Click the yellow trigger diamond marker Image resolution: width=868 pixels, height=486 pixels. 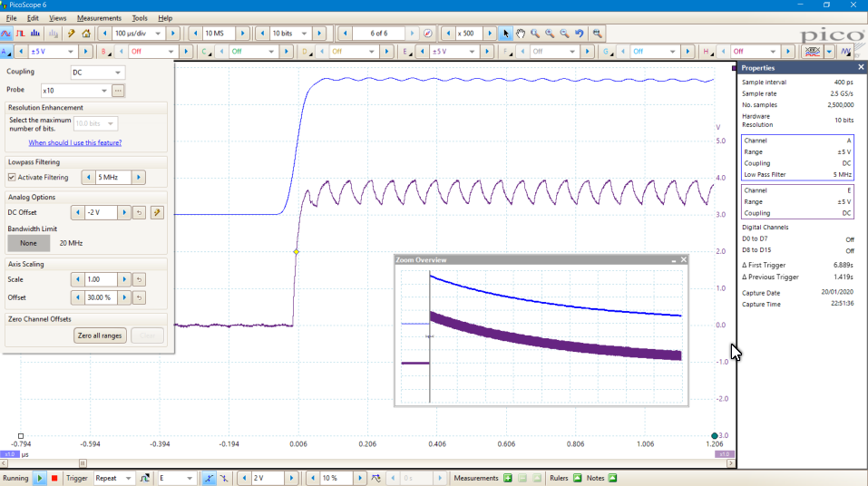[x=296, y=251]
